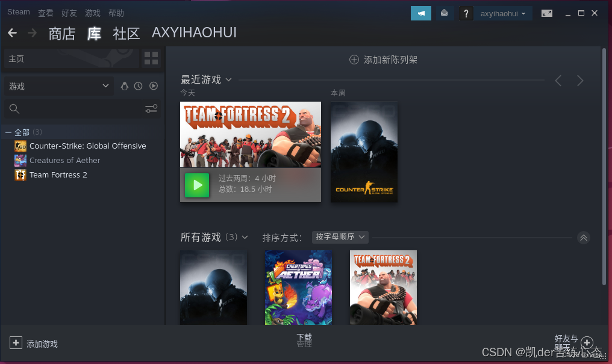
Task: Show previous recent games page arrow
Action: click(x=558, y=81)
